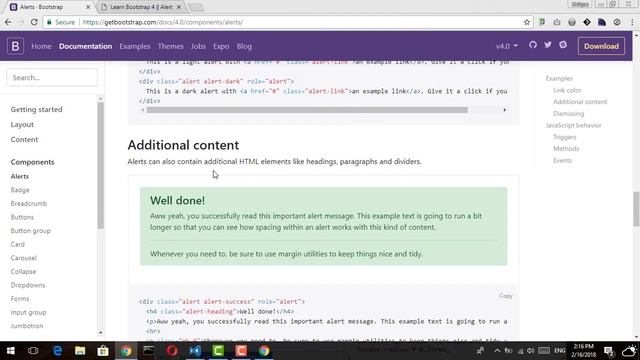Show hidden system tray icons chevron
640x360 pixels.
pyautogui.click(x=497, y=351)
